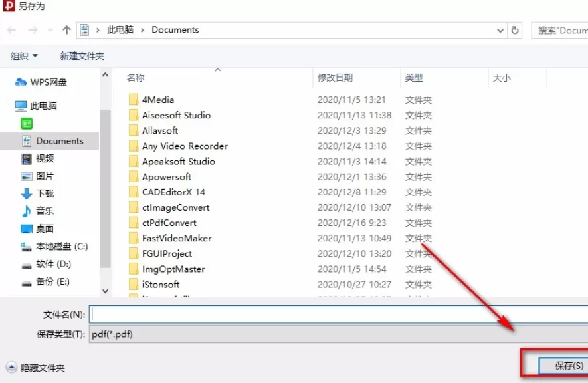Click 此电脑 in address breadcrumb

(x=120, y=30)
